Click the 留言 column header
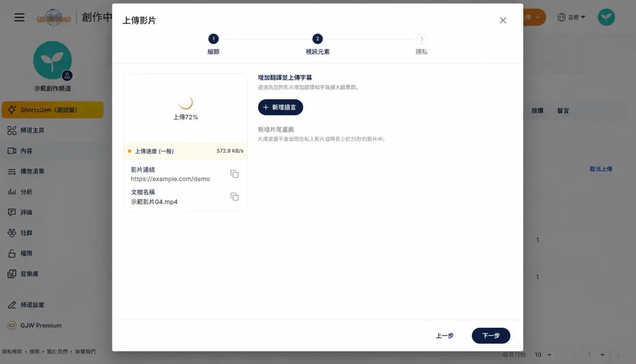Image resolution: width=636 pixels, height=364 pixels. [563, 111]
